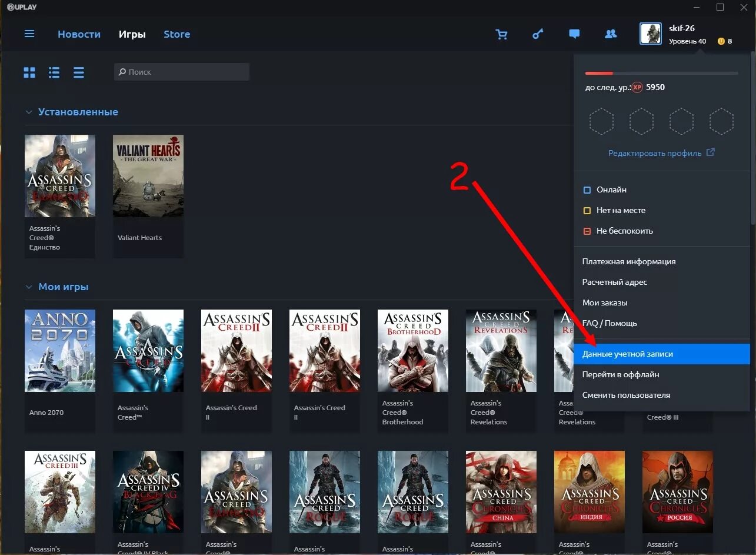Click the skif-26 username
The image size is (756, 555).
[682, 28]
